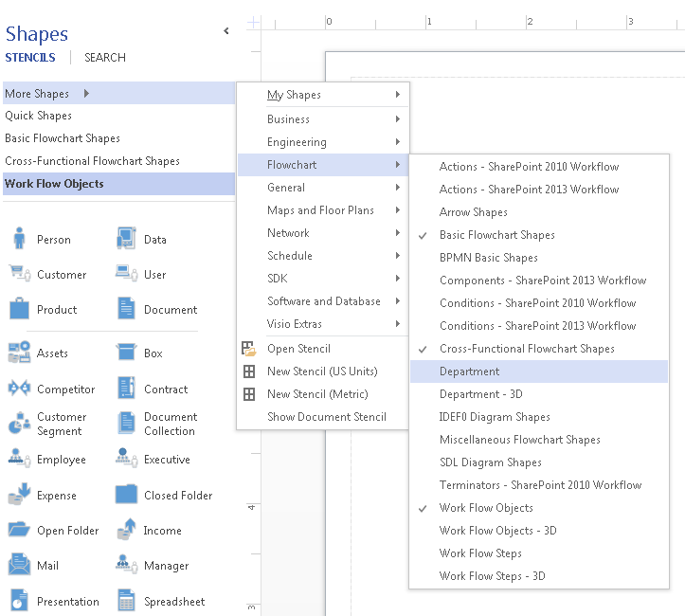Open Quick Shapes in the stencil list
The height and width of the screenshot is (616, 685).
38,116
